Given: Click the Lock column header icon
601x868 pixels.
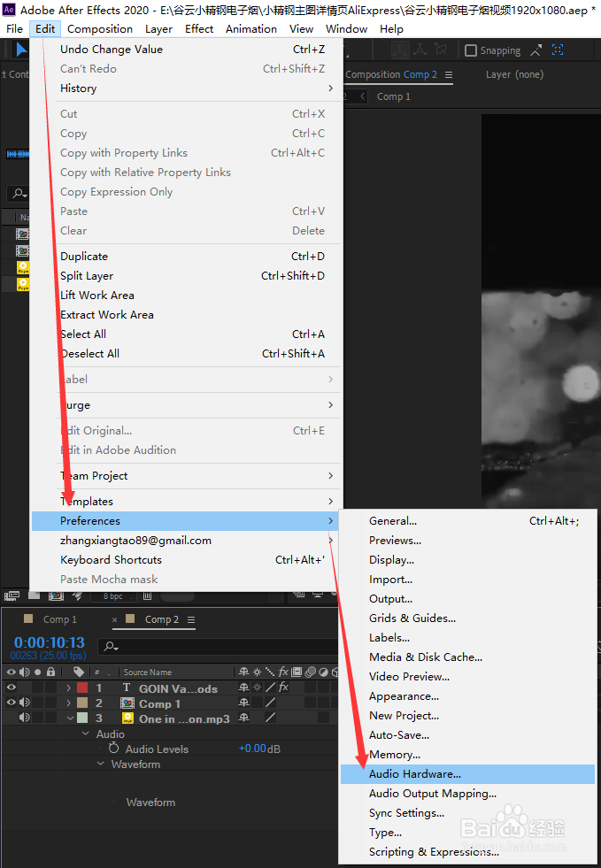Looking at the screenshot, I should [x=51, y=672].
